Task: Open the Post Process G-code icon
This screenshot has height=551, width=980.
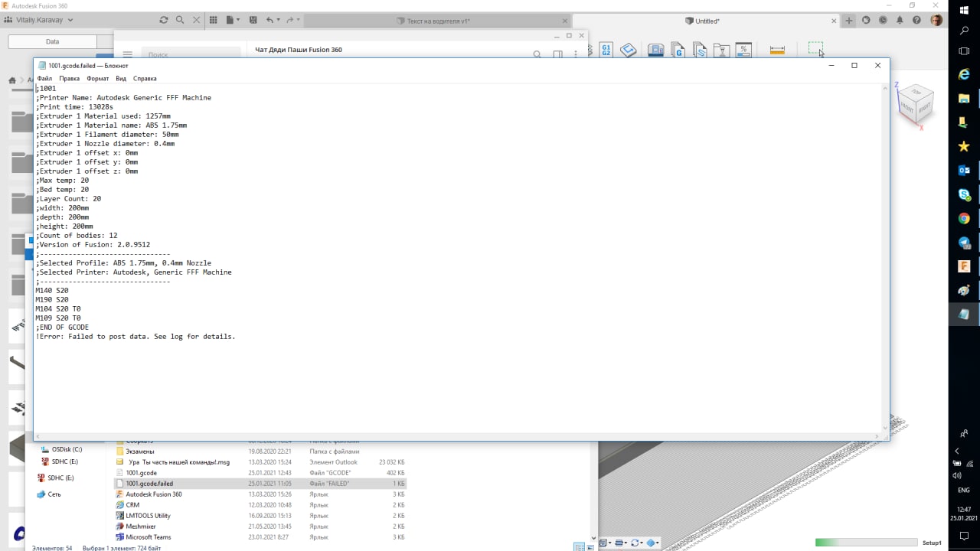Action: tap(678, 51)
